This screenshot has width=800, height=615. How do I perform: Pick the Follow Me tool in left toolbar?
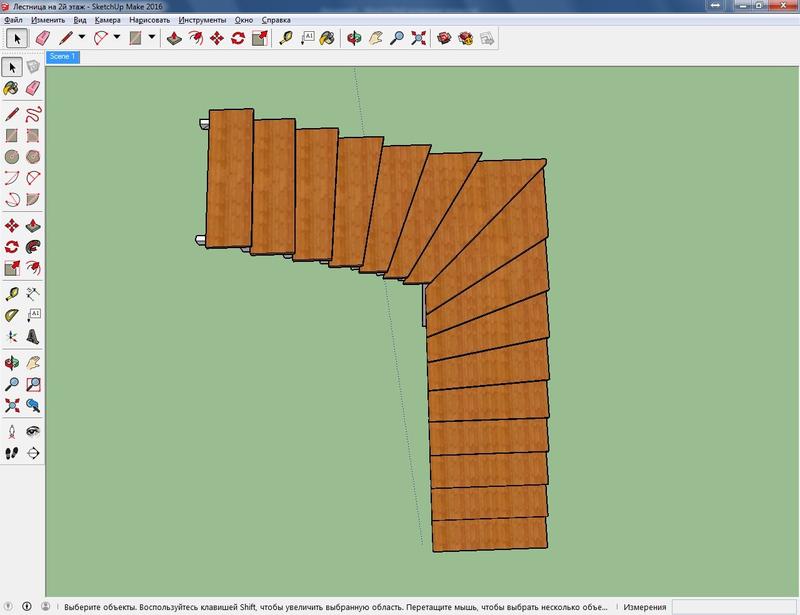point(33,246)
